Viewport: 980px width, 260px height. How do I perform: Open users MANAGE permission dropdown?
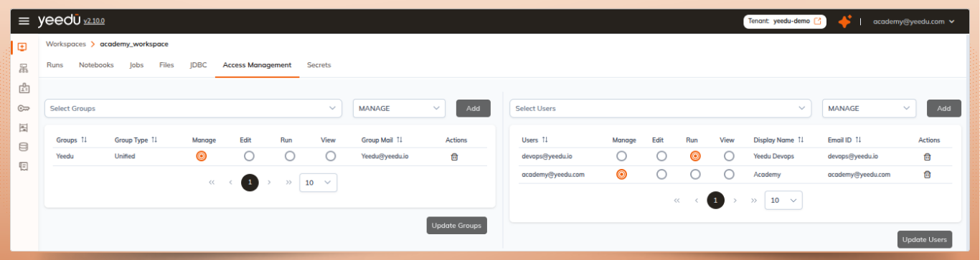(x=869, y=108)
